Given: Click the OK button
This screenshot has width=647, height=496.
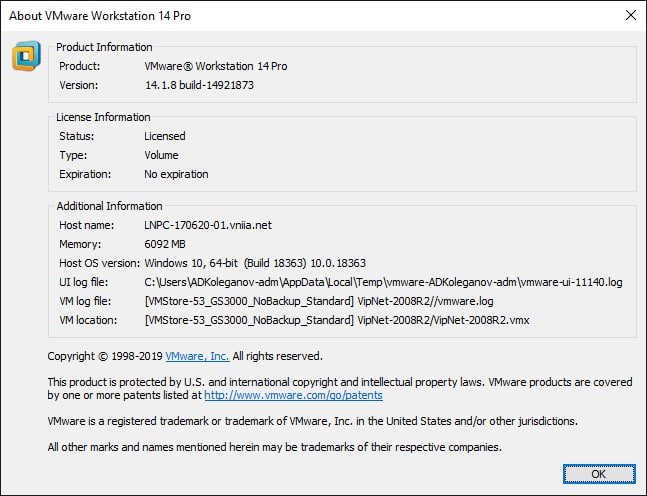Looking at the screenshot, I should click(599, 474).
